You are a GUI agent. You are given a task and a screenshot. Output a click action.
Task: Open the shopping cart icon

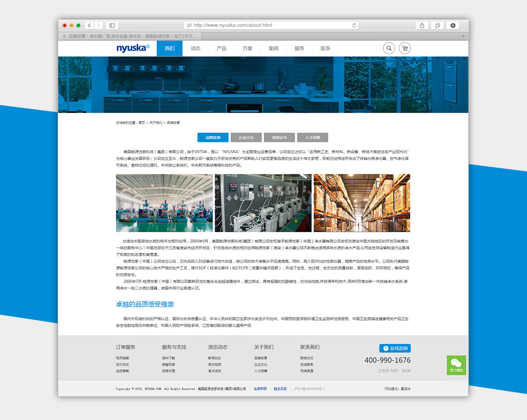pyautogui.click(x=405, y=48)
